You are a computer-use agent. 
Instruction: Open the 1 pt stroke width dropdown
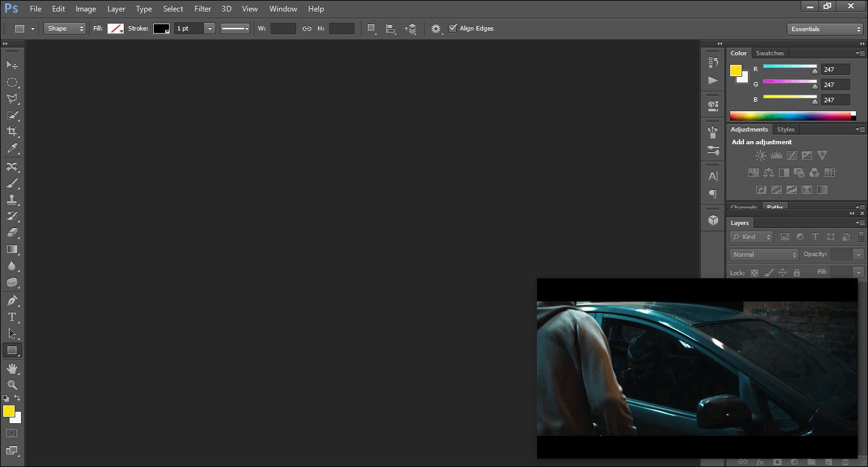(x=210, y=29)
